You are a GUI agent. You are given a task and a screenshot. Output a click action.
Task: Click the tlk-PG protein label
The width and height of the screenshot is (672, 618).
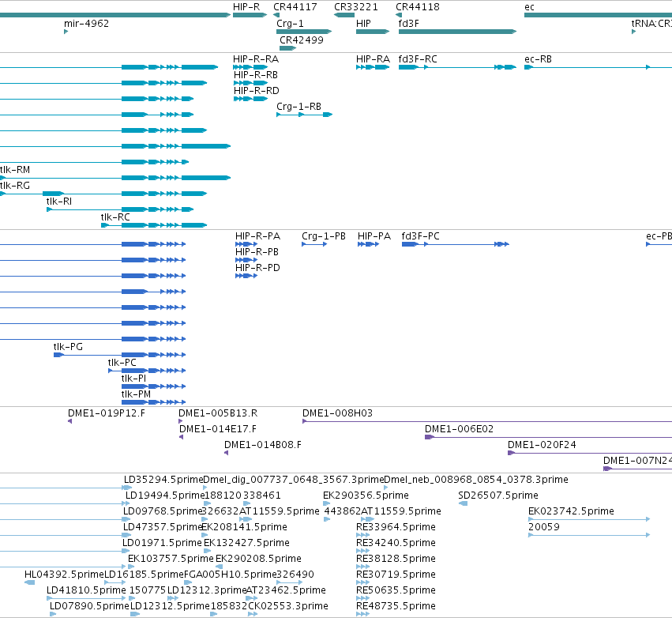tap(68, 347)
